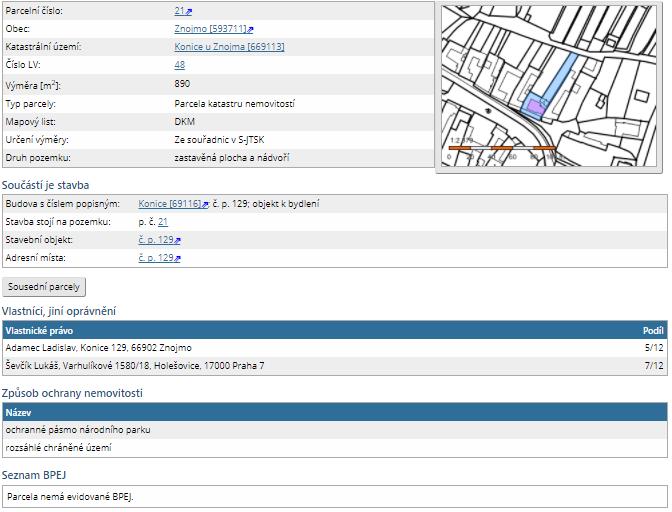
Task: Click 'rozsáhlé chráněné území' row
Action: click(x=335, y=448)
